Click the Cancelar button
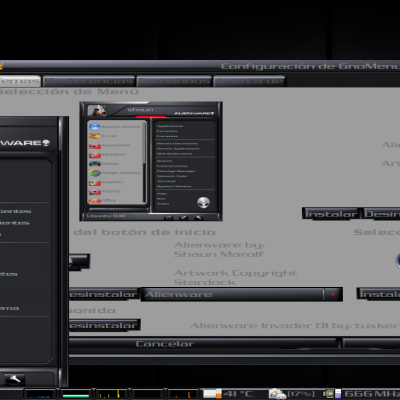The image size is (400, 400). (x=203, y=344)
